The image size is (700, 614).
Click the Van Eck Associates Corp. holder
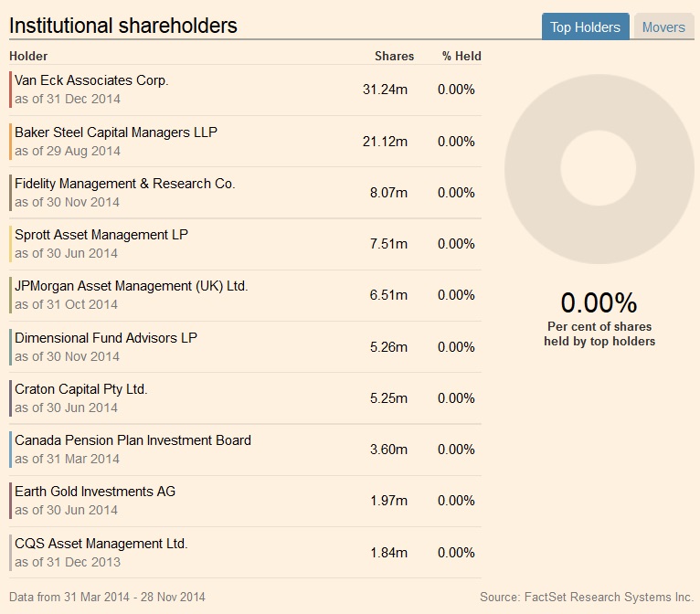91,80
